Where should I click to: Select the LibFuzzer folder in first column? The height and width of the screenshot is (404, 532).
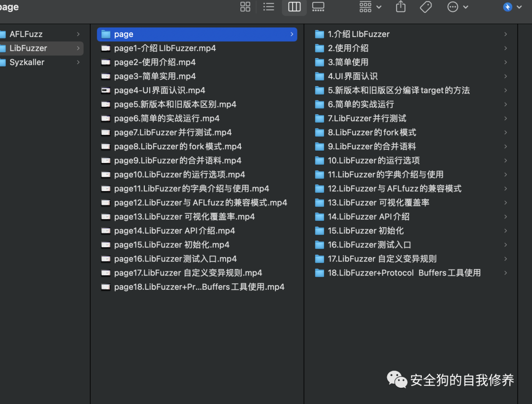pos(41,48)
